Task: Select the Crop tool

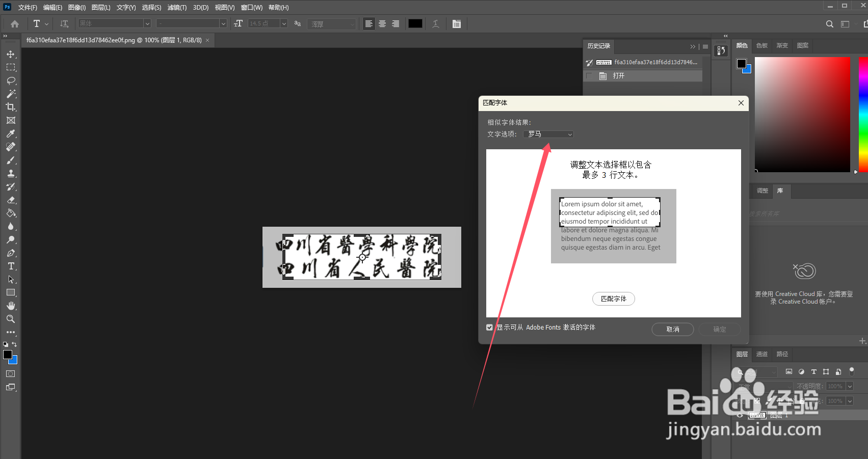Action: [x=11, y=107]
